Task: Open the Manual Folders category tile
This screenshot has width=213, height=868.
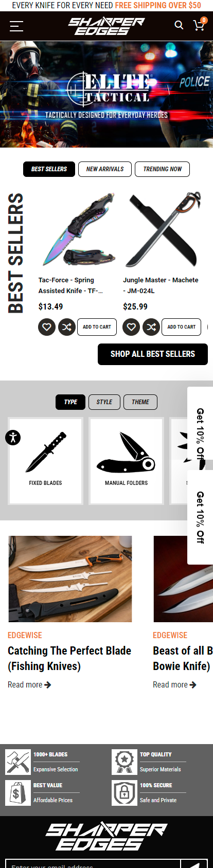Action: click(126, 460)
